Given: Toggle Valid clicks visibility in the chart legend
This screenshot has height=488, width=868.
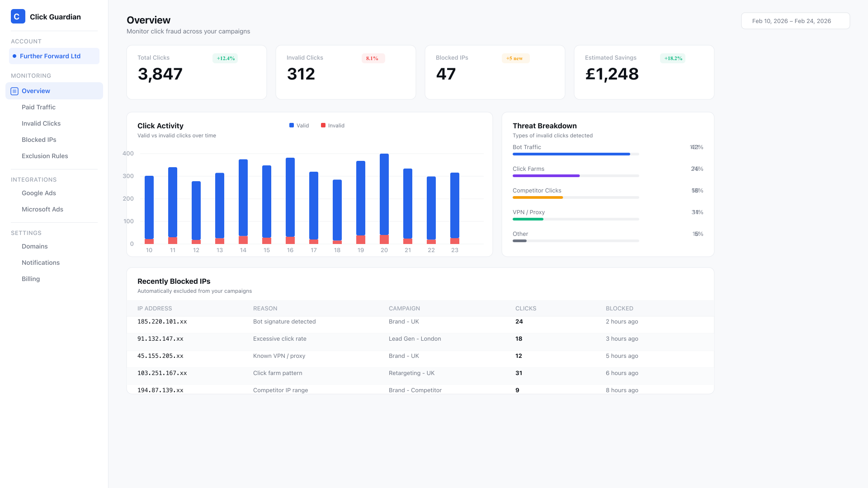Looking at the screenshot, I should click(x=299, y=125).
